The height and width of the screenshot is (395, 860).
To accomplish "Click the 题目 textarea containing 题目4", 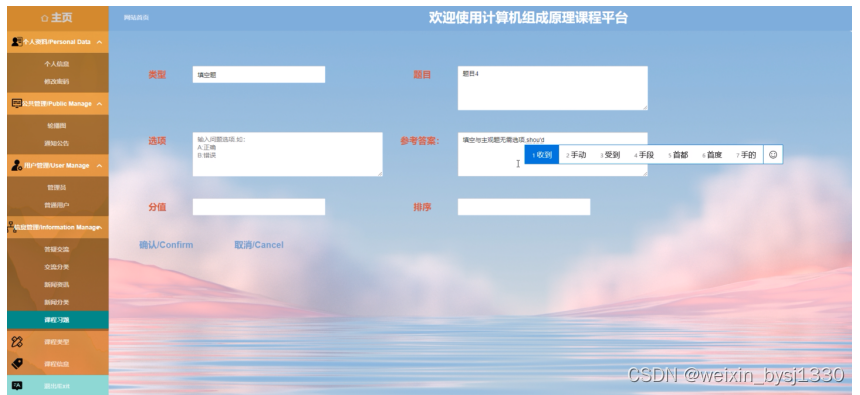I will point(553,88).
